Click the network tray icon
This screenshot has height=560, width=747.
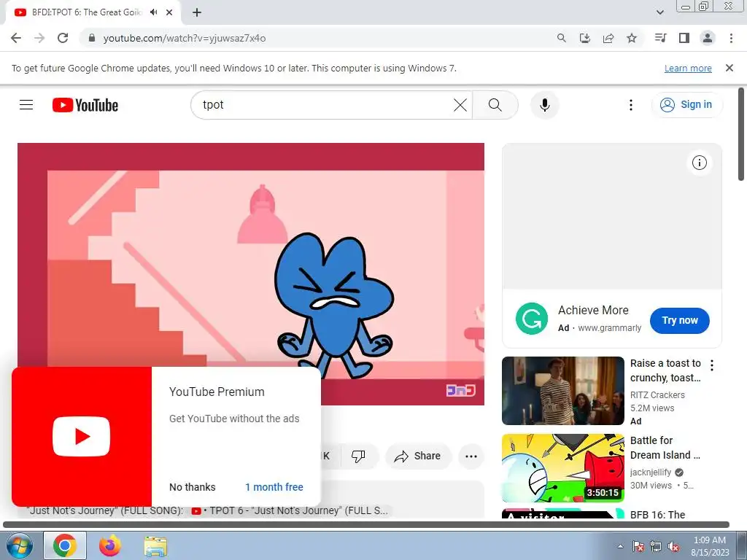(656, 547)
